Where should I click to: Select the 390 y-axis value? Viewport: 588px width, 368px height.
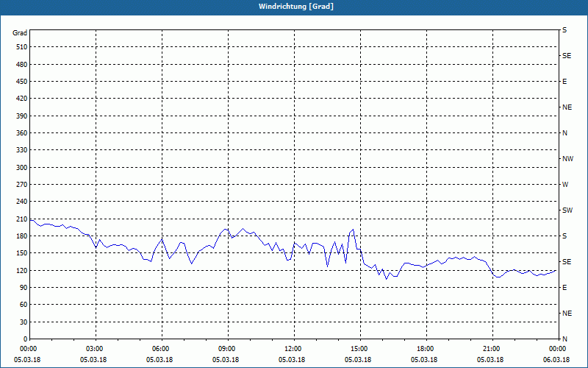(x=22, y=116)
